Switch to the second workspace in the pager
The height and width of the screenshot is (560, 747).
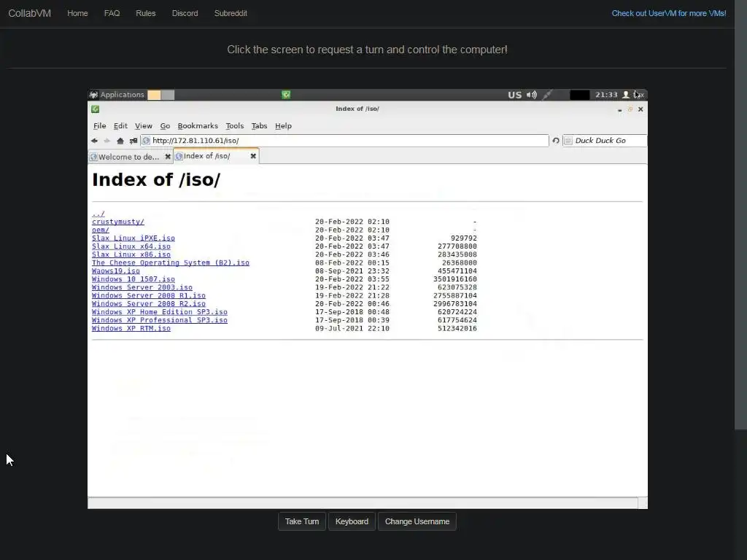coord(168,95)
